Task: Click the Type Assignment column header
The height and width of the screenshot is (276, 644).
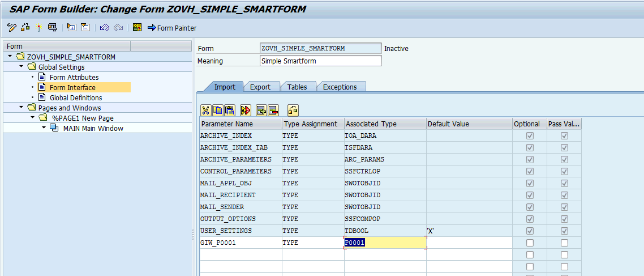Action: pos(313,124)
